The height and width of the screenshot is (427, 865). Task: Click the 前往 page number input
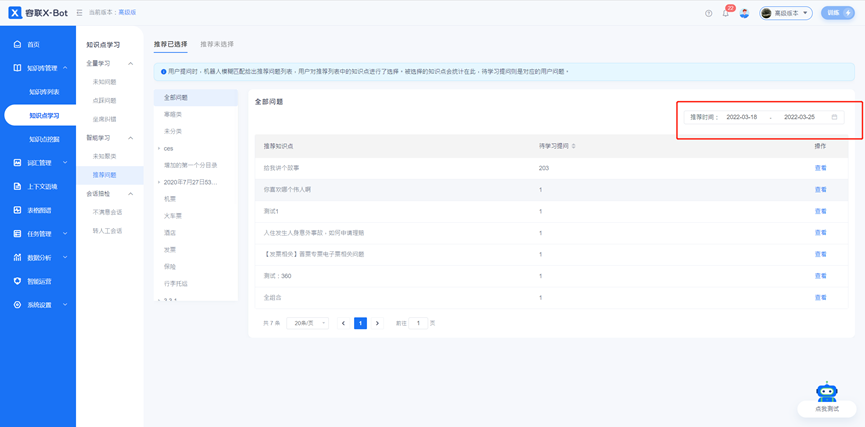pos(418,323)
